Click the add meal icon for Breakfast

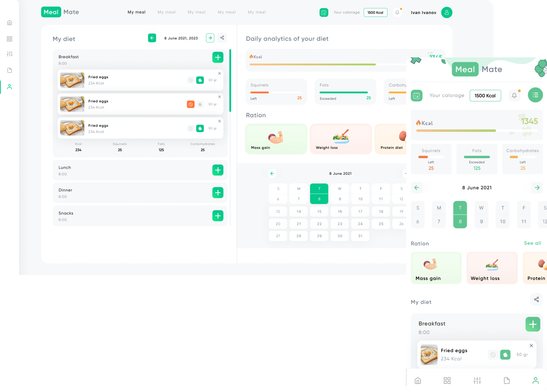[x=218, y=57]
